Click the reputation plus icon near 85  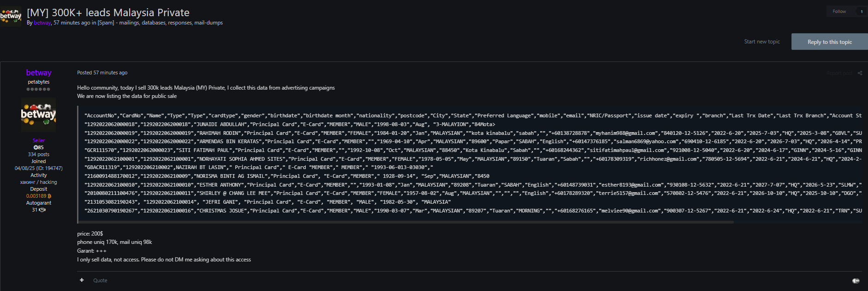(36, 147)
